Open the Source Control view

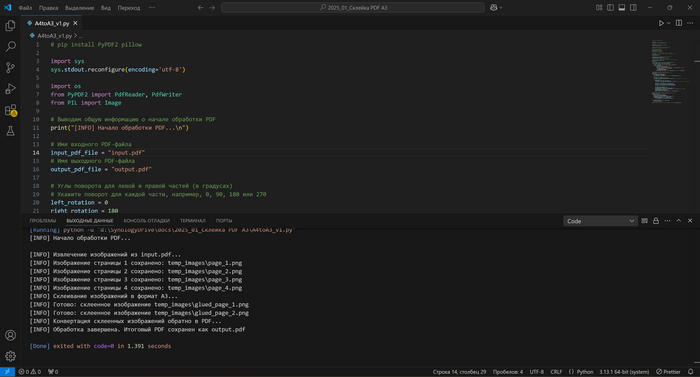coord(10,67)
